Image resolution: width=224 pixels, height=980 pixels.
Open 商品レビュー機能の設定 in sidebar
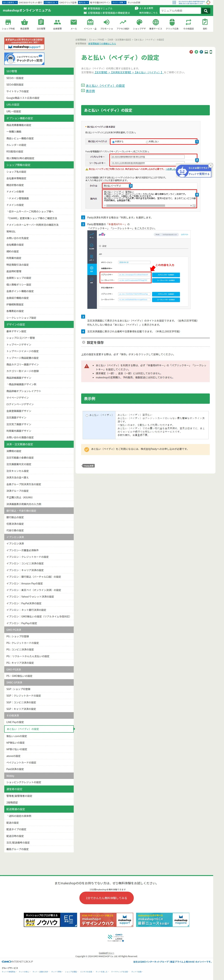tap(39, 138)
